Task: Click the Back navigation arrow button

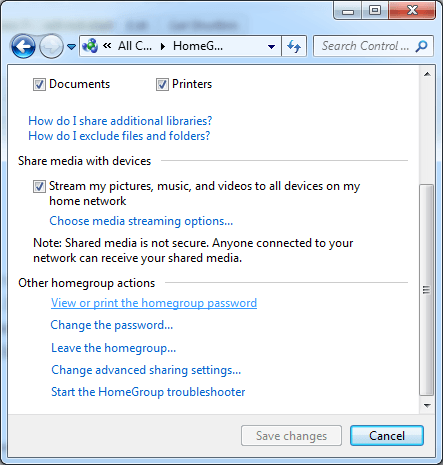Action: (x=23, y=46)
